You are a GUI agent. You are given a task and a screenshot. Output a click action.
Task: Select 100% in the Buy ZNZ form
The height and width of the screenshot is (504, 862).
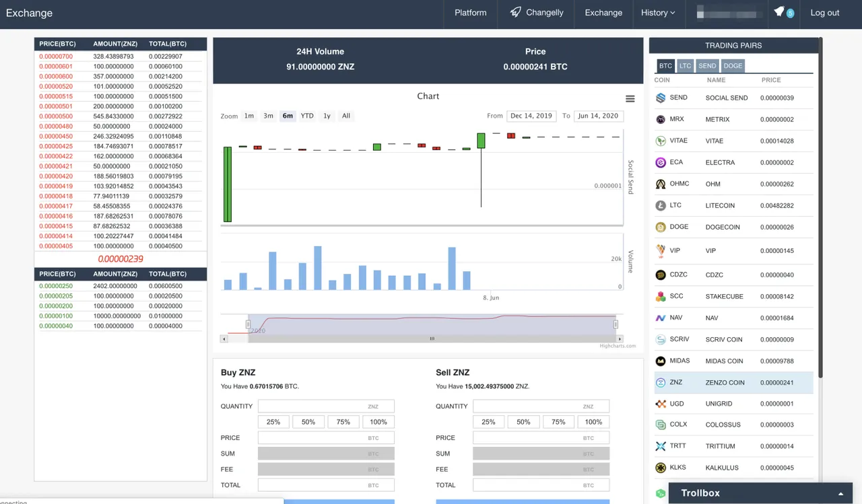378,422
